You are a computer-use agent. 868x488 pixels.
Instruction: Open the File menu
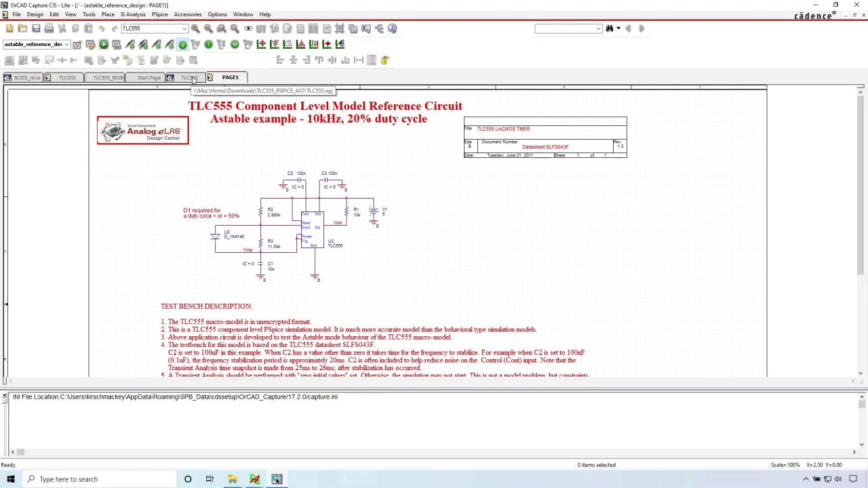(x=16, y=14)
